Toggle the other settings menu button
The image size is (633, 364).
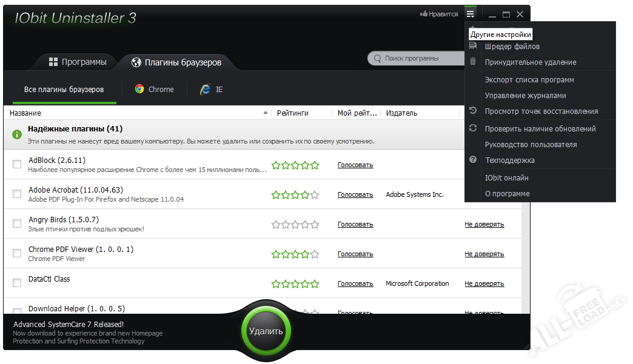[x=470, y=14]
